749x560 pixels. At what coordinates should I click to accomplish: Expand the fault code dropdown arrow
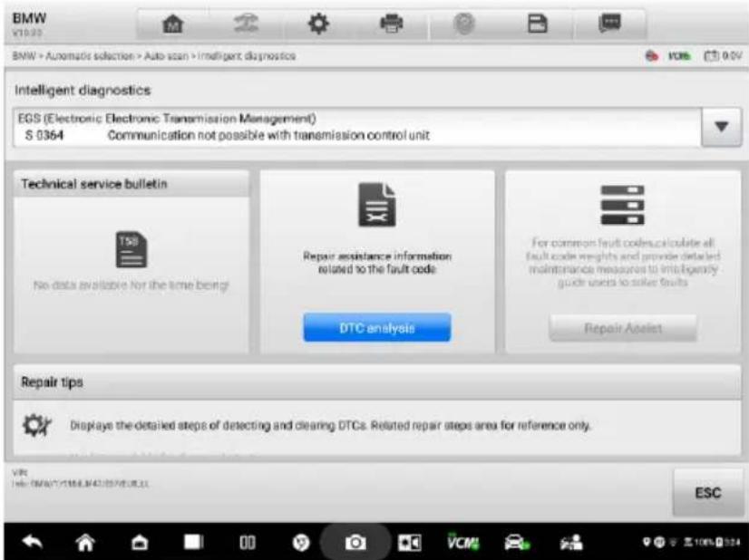721,127
